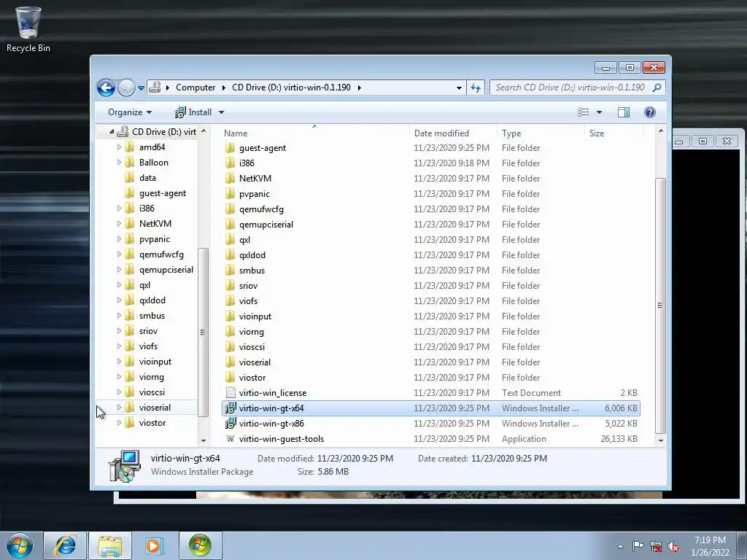Screen dimensions: 747x560
Task: Select the guest-agent folder in file list
Action: click(263, 148)
